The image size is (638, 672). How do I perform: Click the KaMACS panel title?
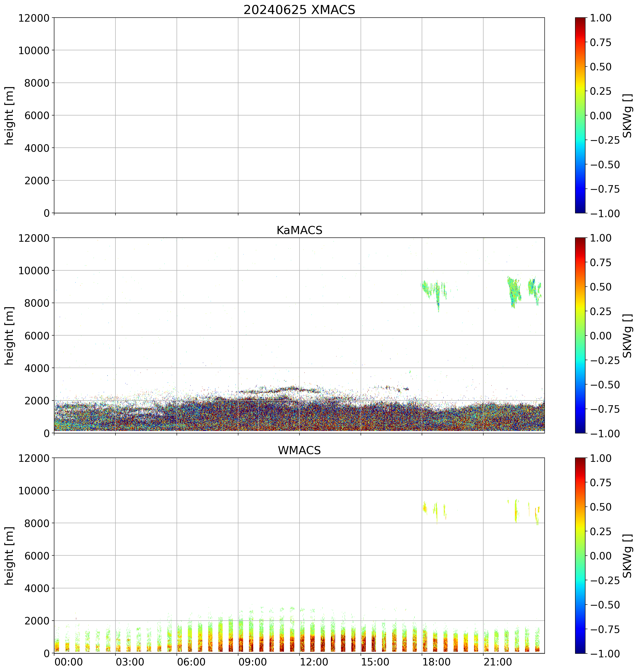pos(299,230)
